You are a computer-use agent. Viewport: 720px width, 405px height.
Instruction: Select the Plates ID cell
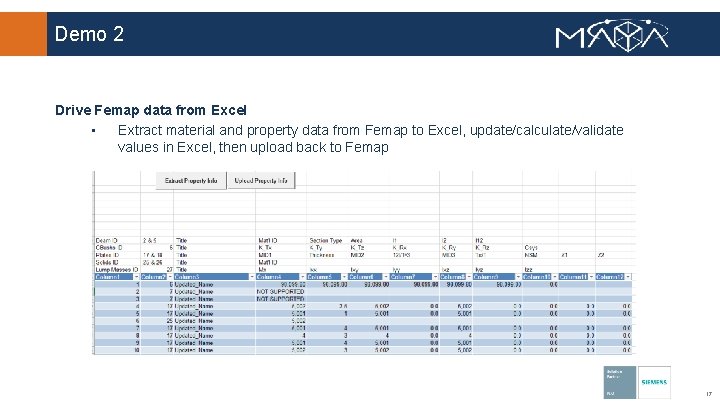[117, 255]
